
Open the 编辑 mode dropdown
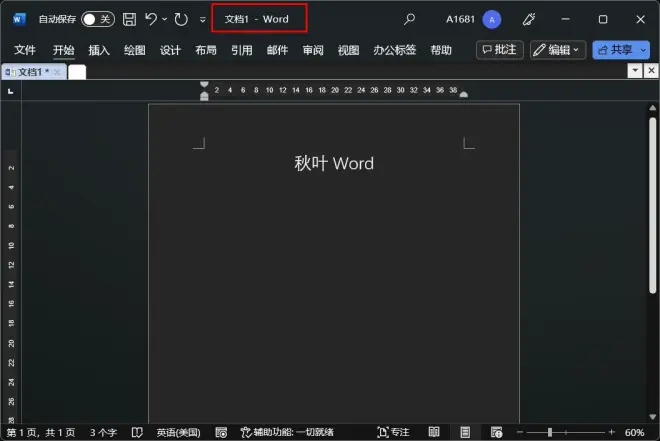(x=557, y=50)
